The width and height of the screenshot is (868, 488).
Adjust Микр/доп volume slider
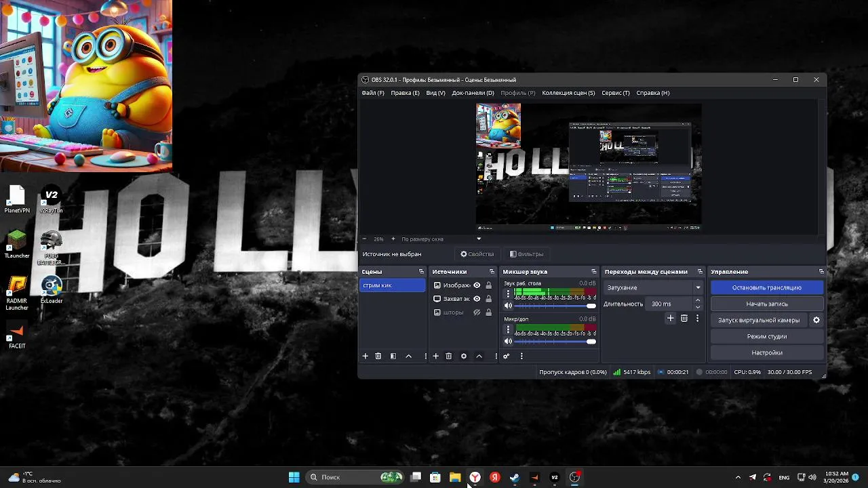555,341
